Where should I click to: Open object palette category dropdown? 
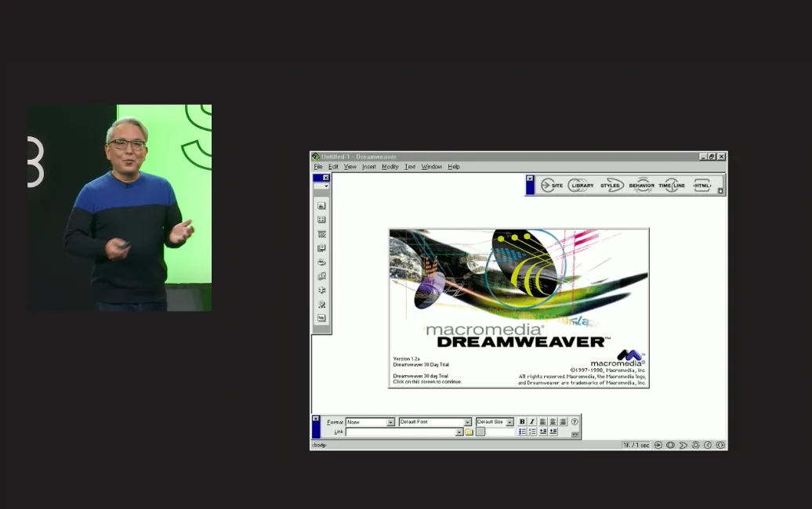click(321, 186)
